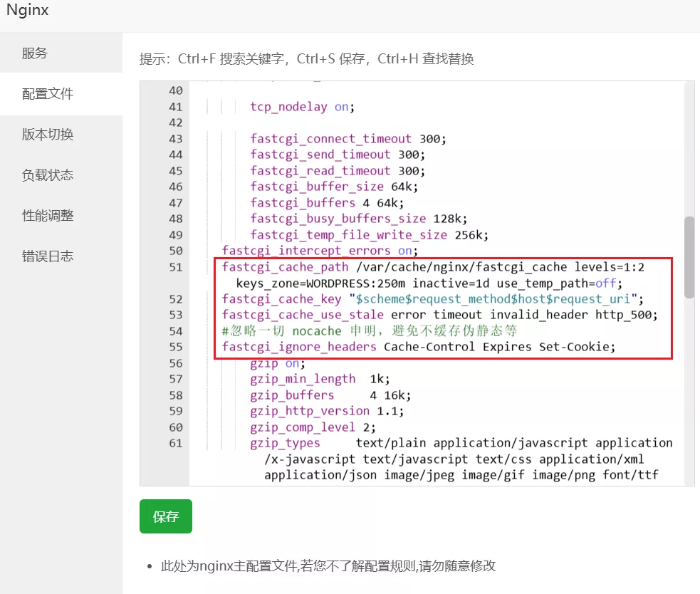The image size is (700, 594).
Task: Click the fastcgi_cache_key directive
Action: (281, 299)
